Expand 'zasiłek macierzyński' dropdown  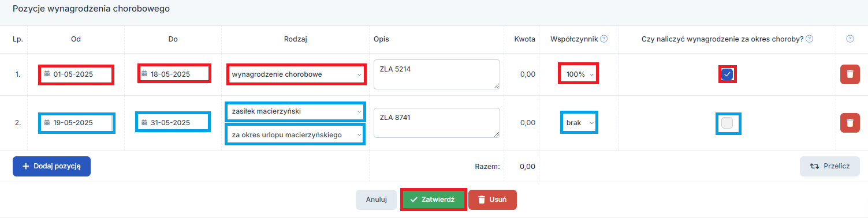click(x=295, y=111)
